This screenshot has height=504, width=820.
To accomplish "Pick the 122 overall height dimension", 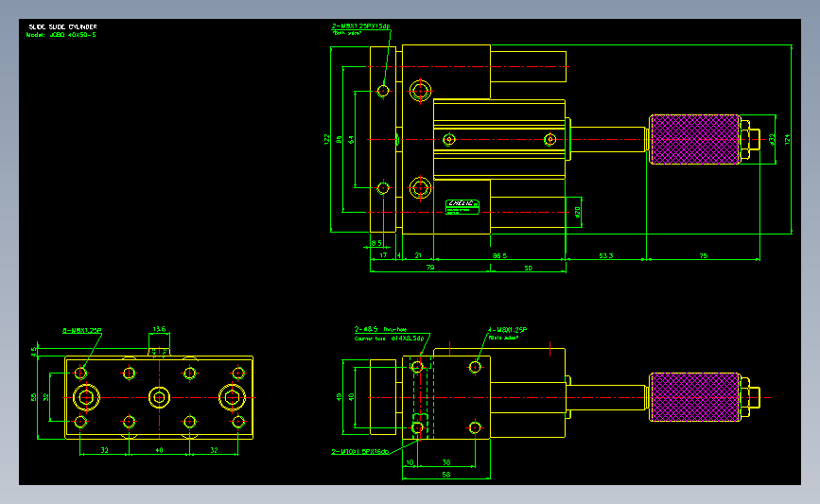I will tap(327, 139).
